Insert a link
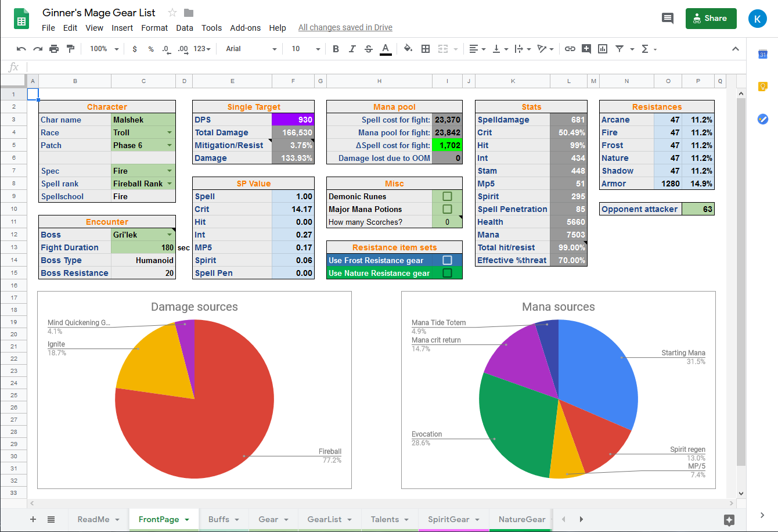778x532 pixels. (x=570, y=49)
